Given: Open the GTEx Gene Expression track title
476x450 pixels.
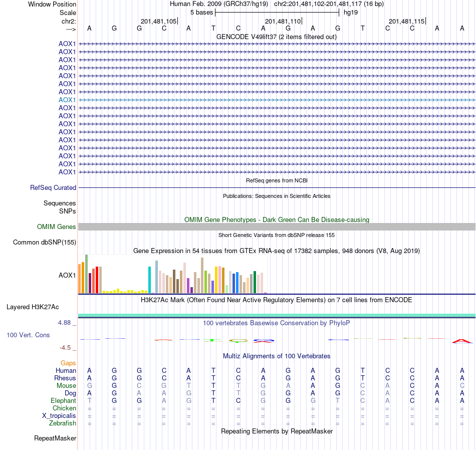Looking at the screenshot, I should 277,251.
